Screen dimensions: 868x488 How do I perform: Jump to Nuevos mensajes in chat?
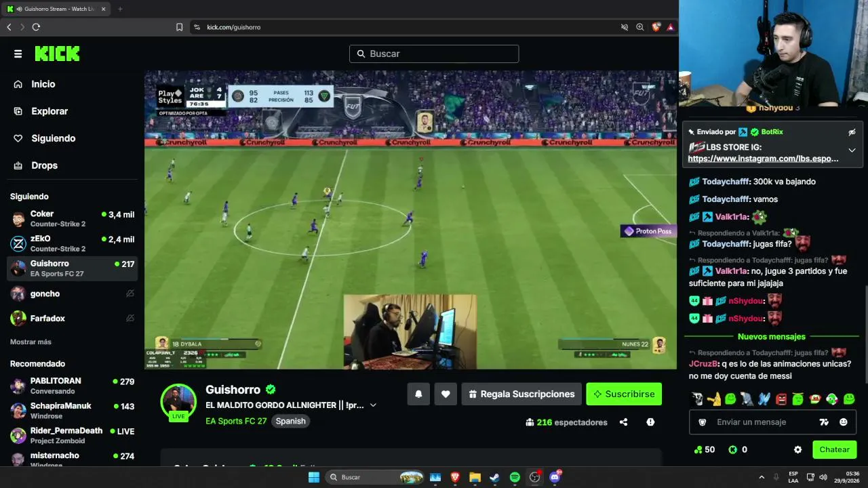click(x=772, y=337)
